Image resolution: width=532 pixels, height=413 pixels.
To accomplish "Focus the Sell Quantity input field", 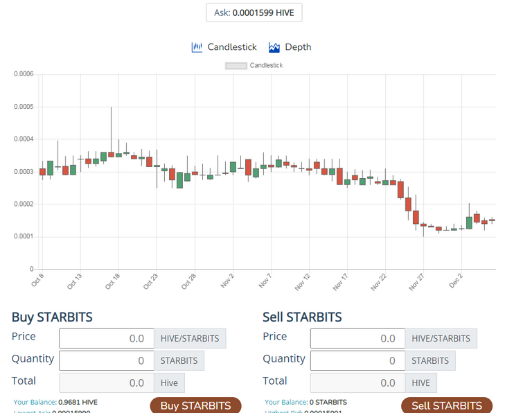I will (x=357, y=360).
